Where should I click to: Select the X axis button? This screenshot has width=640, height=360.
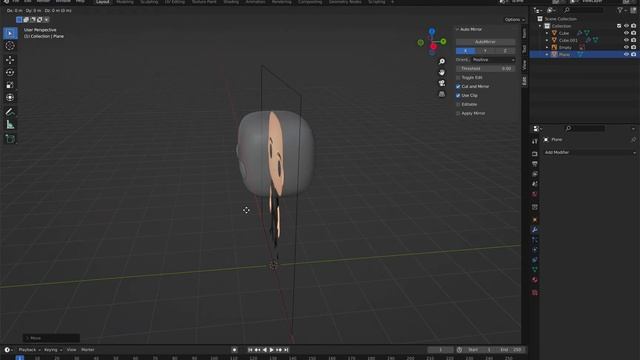466,51
